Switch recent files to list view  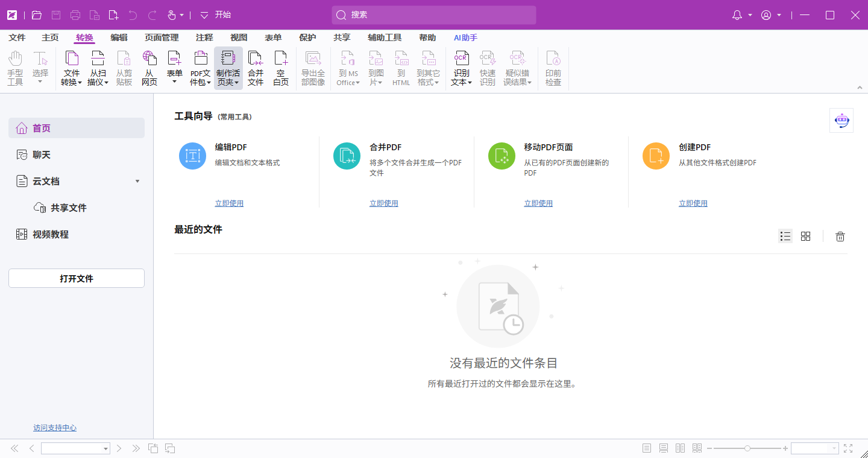point(785,236)
